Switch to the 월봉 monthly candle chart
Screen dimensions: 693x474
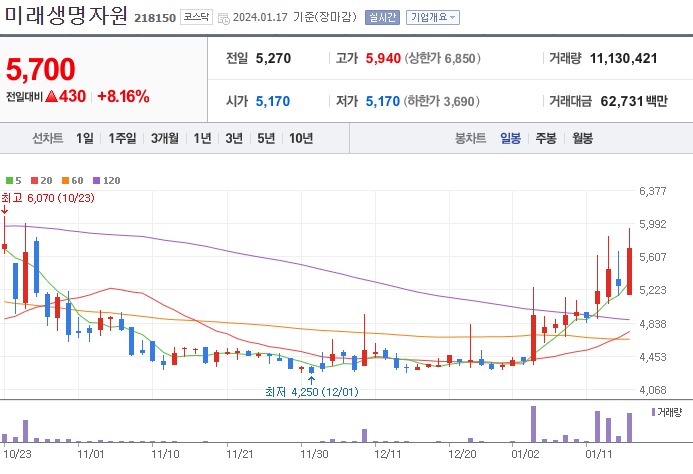coord(582,138)
